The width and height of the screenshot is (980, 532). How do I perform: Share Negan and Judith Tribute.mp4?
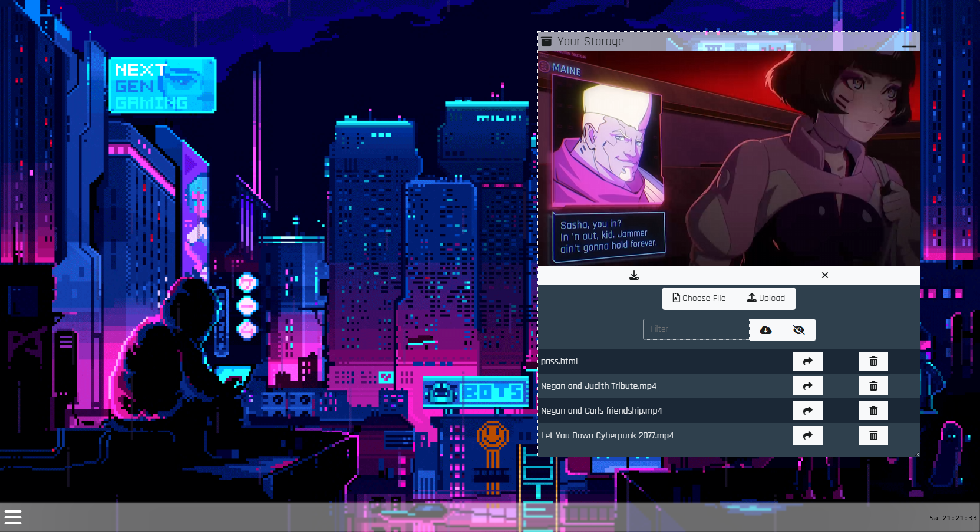[808, 386]
